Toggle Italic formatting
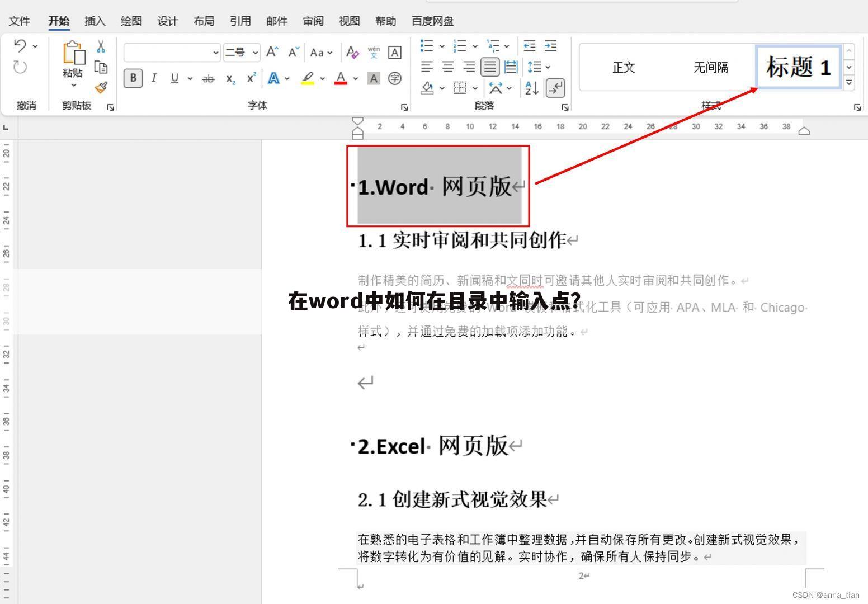The height and width of the screenshot is (604, 868). point(154,78)
